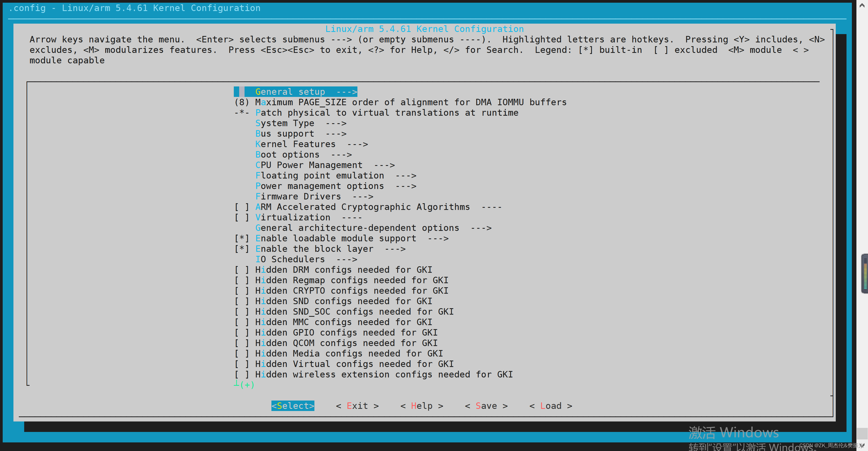Open CPU Power Management submenu
This screenshot has width=868, height=451.
tap(325, 165)
